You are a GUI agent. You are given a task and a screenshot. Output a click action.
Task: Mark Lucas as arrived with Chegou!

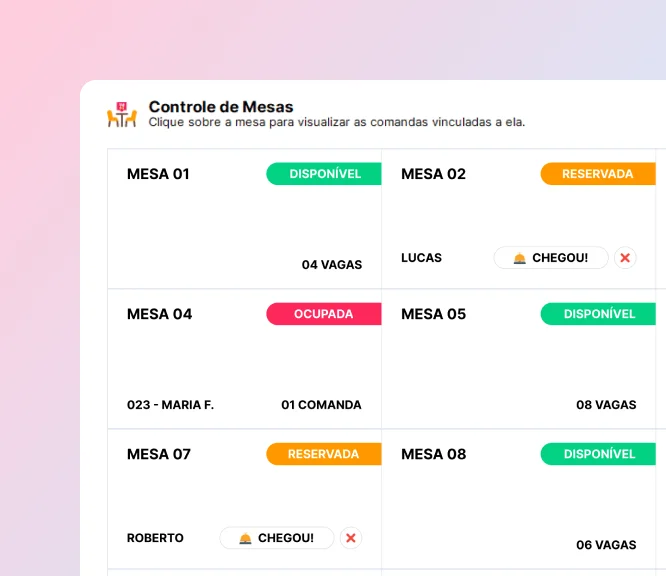pos(549,258)
